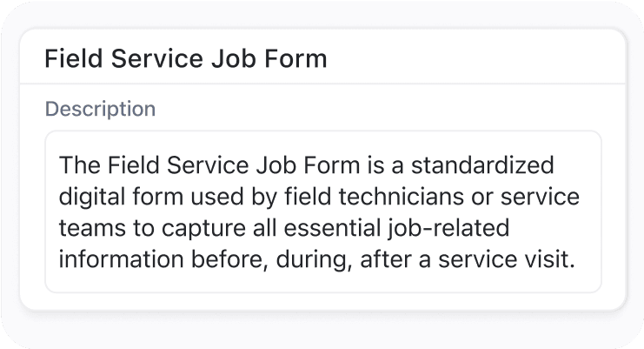Click the word "Field" in the title
The image size is (644, 349).
(70, 58)
